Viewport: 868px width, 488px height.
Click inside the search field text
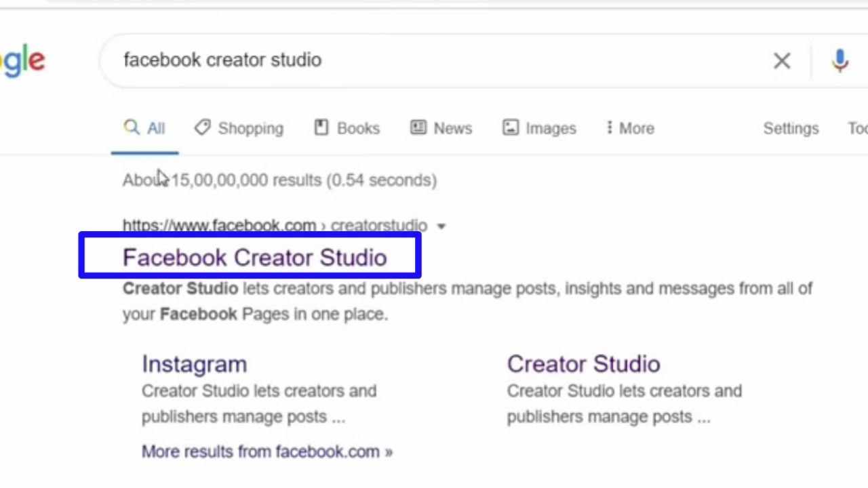point(222,60)
